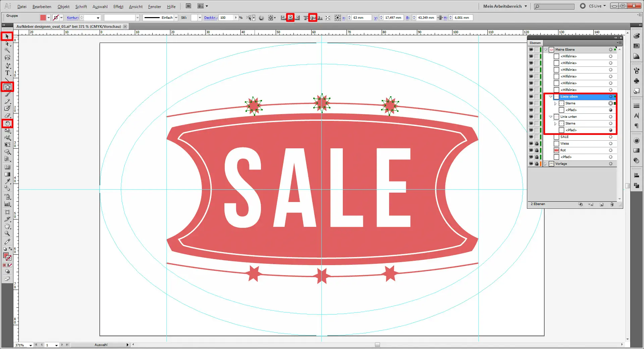644x349 pixels.
Task: Select the Zoom magnifier tool
Action: tap(7, 234)
